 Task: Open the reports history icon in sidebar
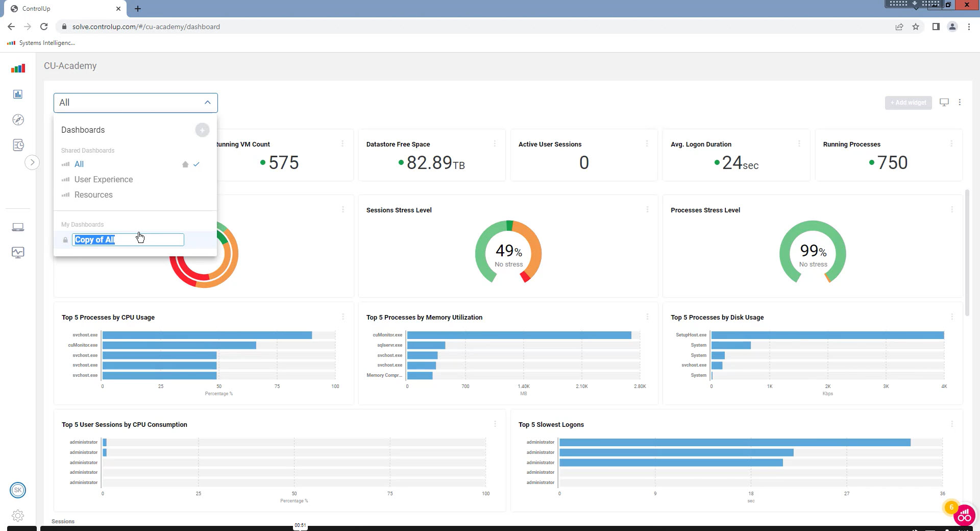(18, 145)
